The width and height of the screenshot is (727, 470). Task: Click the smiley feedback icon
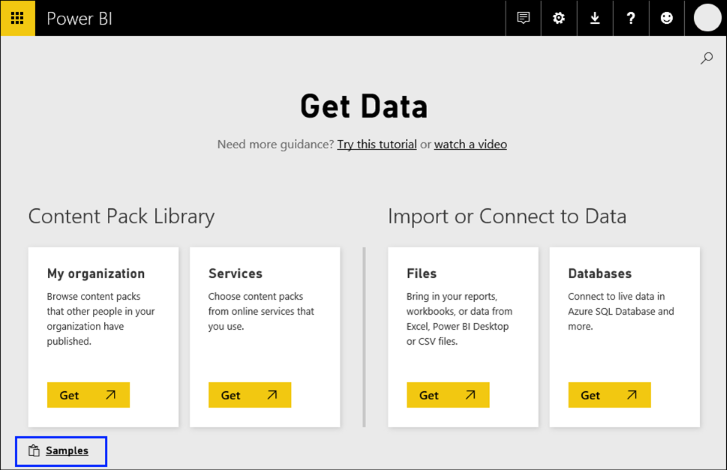(667, 18)
